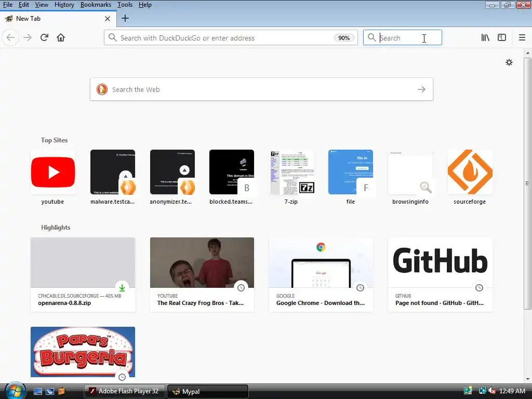This screenshot has height=399, width=532.
Task: Open the Library toolbar icon
Action: point(485,37)
